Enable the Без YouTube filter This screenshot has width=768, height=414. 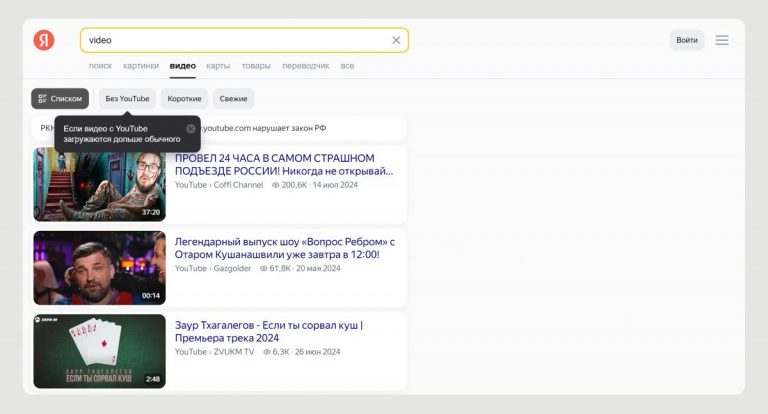[x=127, y=99]
